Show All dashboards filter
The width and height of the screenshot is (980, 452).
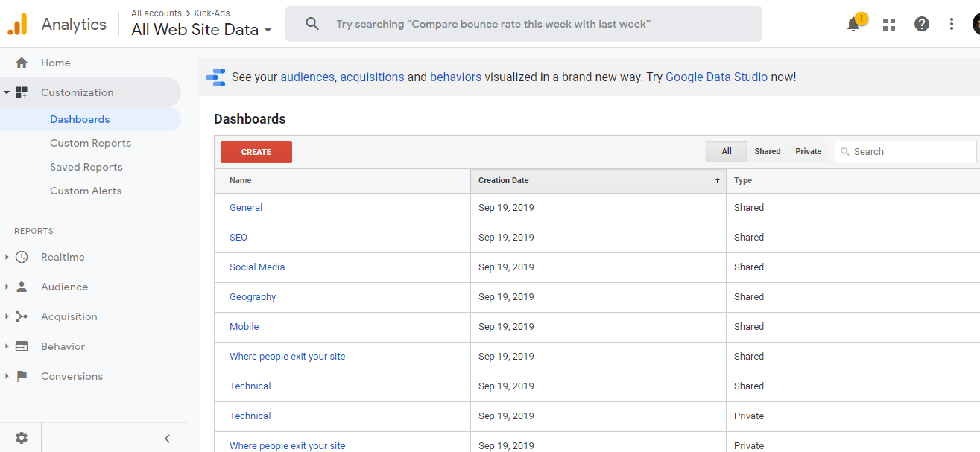point(727,151)
